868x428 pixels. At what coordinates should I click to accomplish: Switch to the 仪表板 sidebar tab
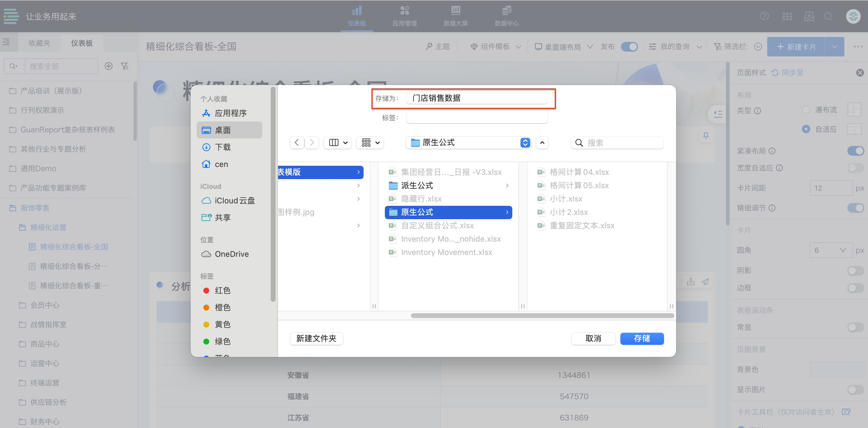82,43
